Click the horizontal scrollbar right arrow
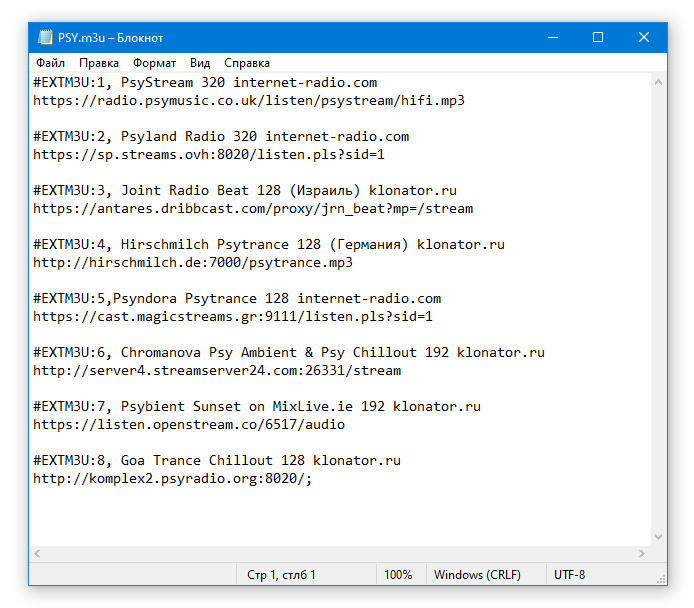The width and height of the screenshot is (694, 608). click(642, 553)
